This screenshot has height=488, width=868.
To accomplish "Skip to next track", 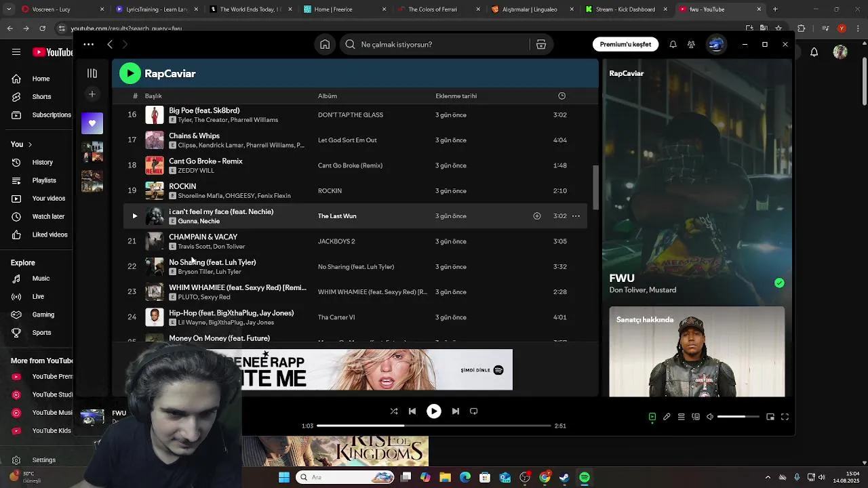I will pyautogui.click(x=456, y=411).
